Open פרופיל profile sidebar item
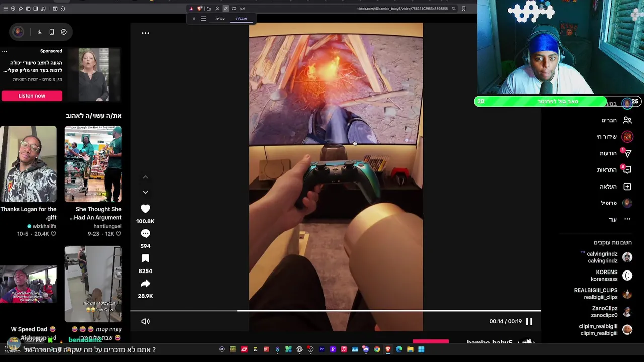Viewport: 644px width, 362px height. (x=616, y=203)
